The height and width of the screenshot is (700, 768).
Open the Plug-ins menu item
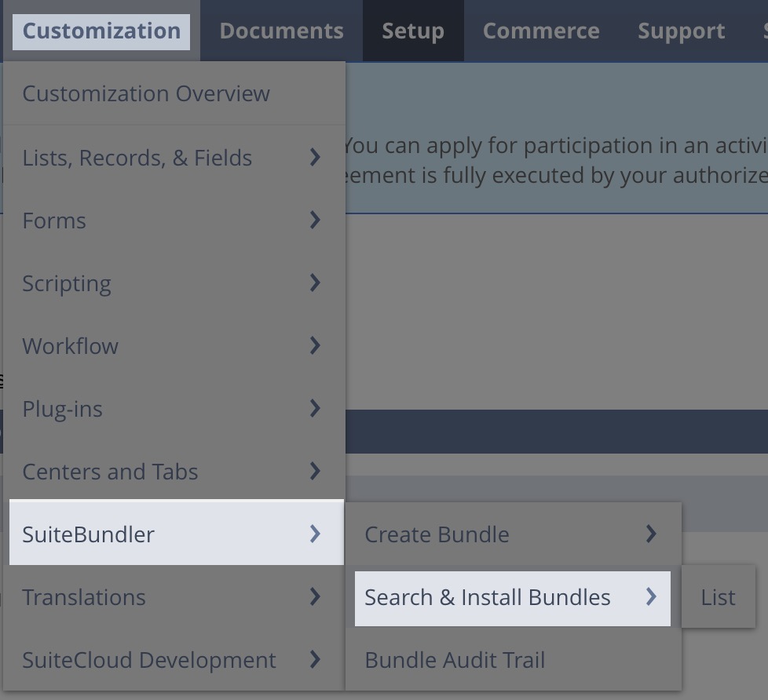(174, 408)
